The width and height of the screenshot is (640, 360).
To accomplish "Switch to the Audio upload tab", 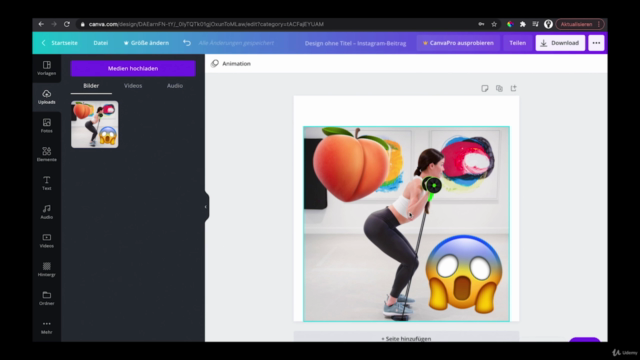I will tap(175, 86).
